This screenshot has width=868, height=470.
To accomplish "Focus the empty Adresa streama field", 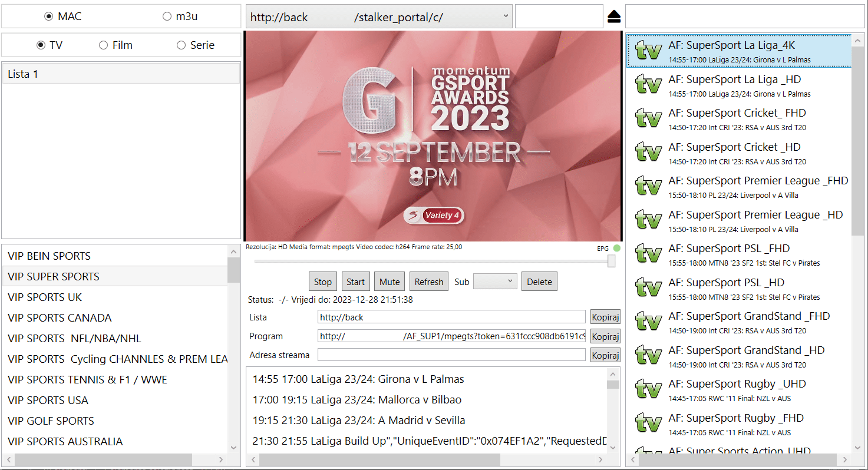I will (451, 355).
